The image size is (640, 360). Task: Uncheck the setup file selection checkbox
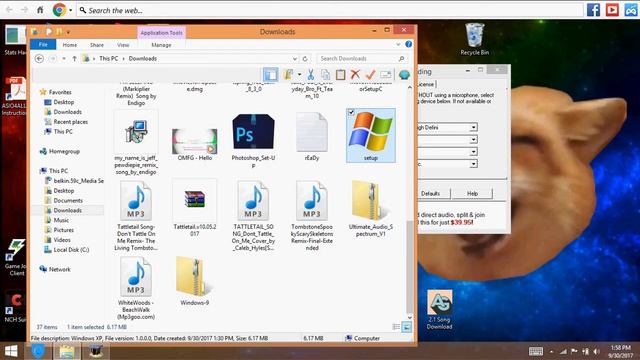351,112
